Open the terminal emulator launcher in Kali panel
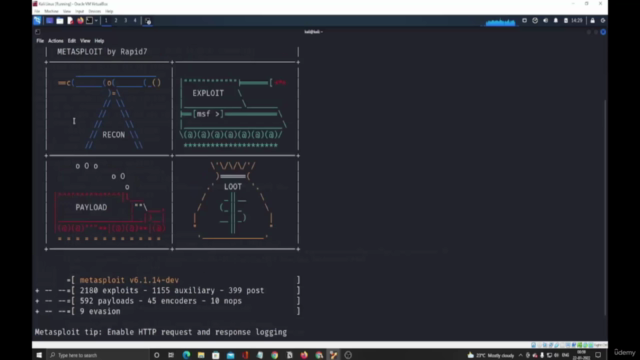 tap(89, 20)
